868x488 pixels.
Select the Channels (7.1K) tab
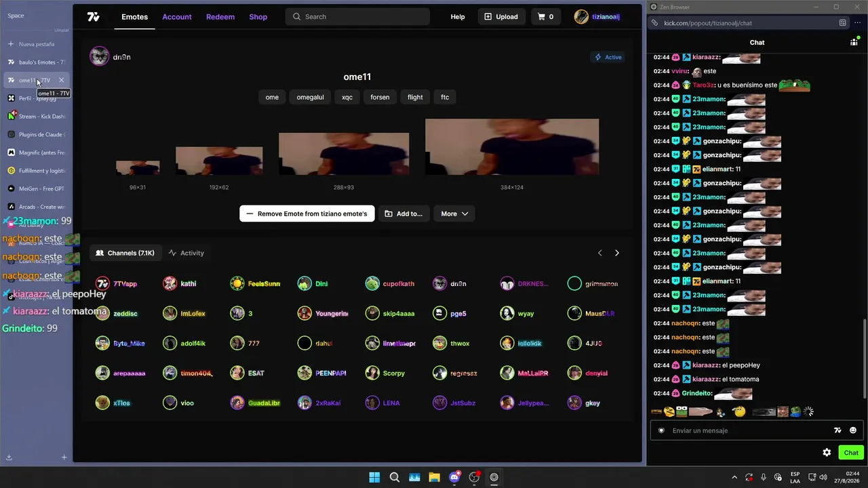(x=125, y=253)
